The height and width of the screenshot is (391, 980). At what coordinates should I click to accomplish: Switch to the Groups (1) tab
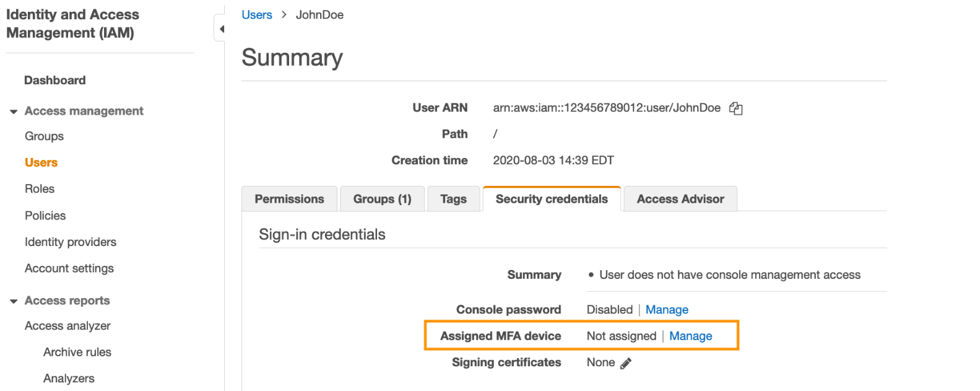click(382, 199)
